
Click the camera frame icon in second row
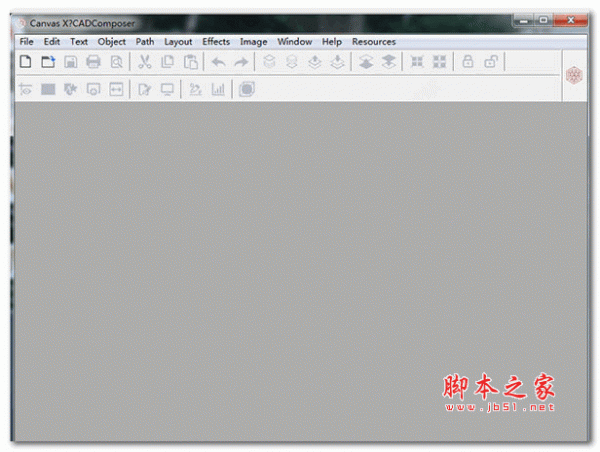[x=93, y=89]
